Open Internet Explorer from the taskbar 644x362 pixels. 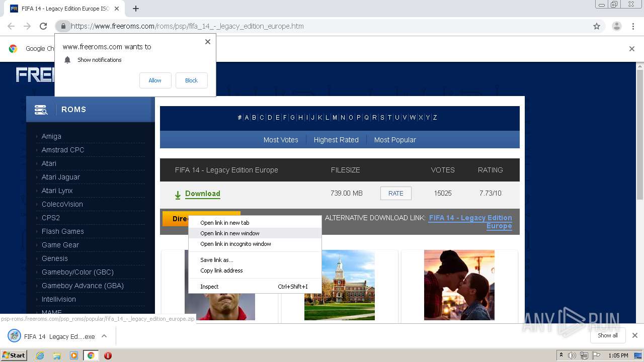tap(40, 355)
